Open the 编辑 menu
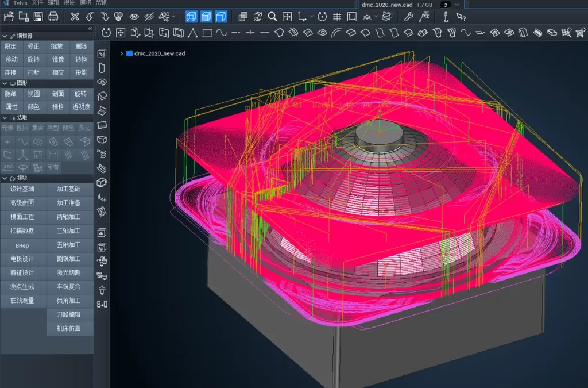 (53, 3)
